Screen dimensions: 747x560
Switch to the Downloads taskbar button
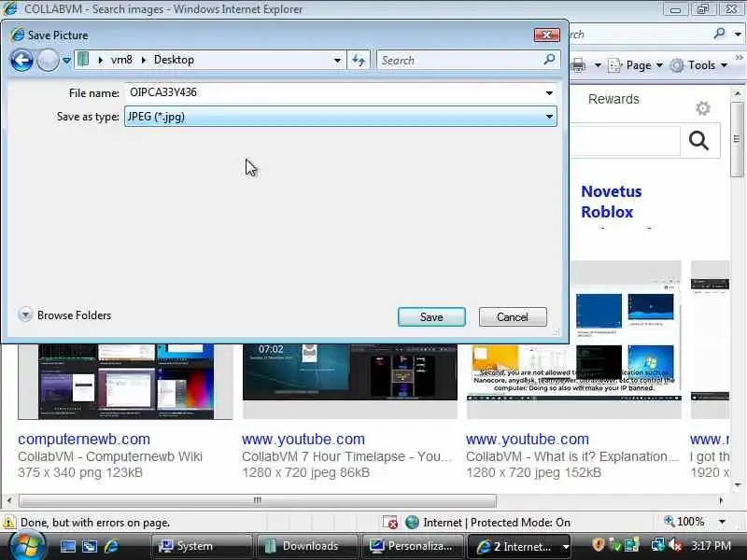[x=307, y=546]
